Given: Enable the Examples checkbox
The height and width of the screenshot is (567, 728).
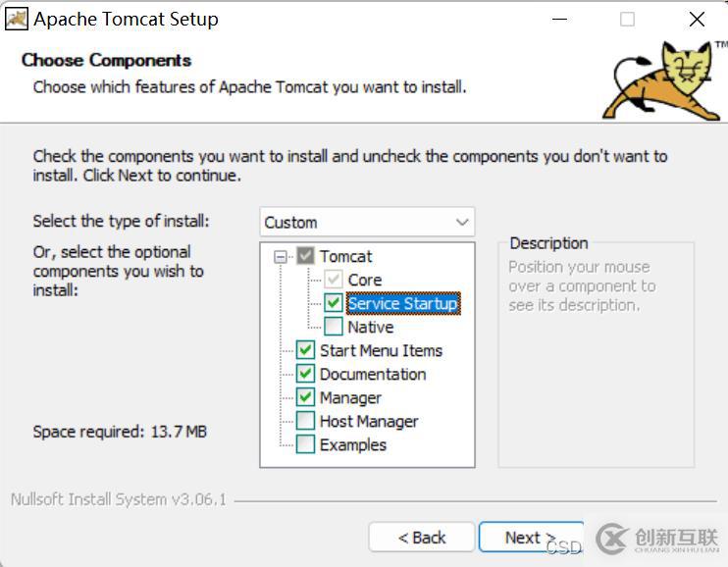Looking at the screenshot, I should tap(305, 444).
